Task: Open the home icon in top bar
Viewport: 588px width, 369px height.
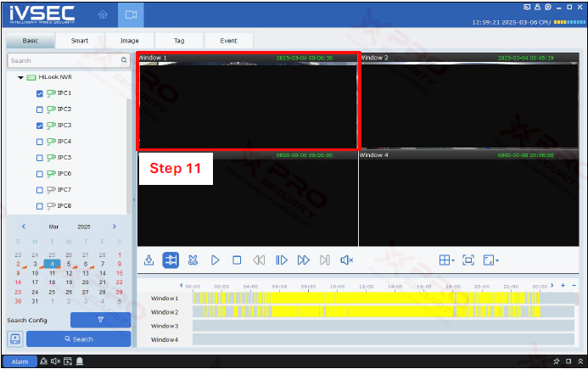Action: click(x=103, y=15)
